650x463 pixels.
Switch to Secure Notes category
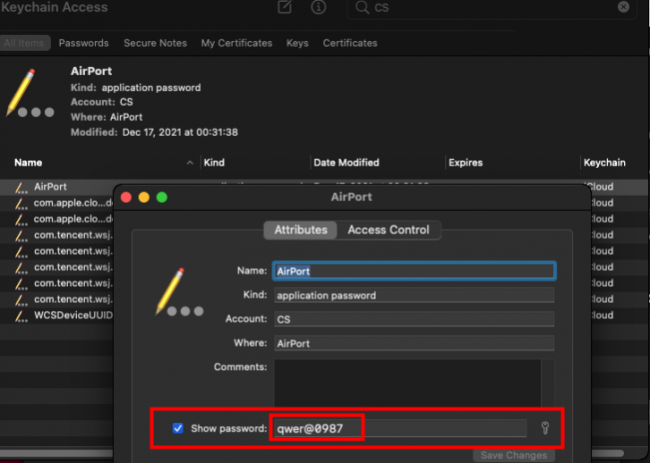tap(155, 43)
